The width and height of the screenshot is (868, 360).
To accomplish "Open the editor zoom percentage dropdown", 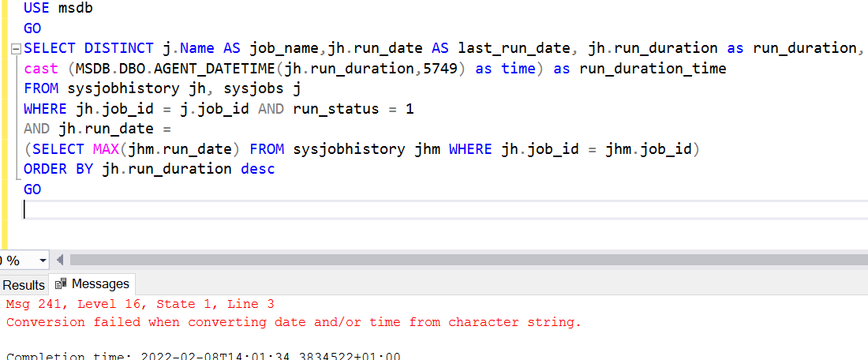I will coord(42,260).
